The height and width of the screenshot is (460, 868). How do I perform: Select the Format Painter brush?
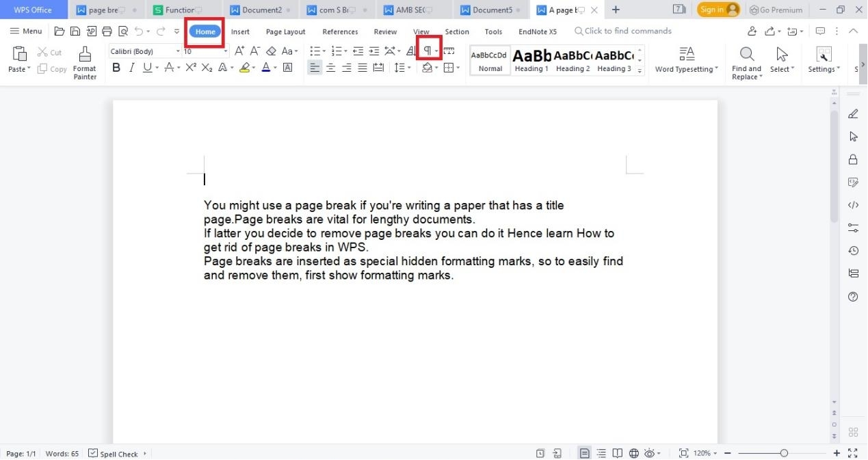(85, 63)
